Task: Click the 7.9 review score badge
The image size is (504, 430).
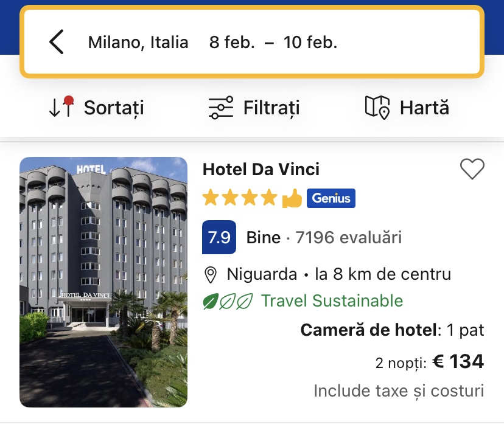Action: 219,237
